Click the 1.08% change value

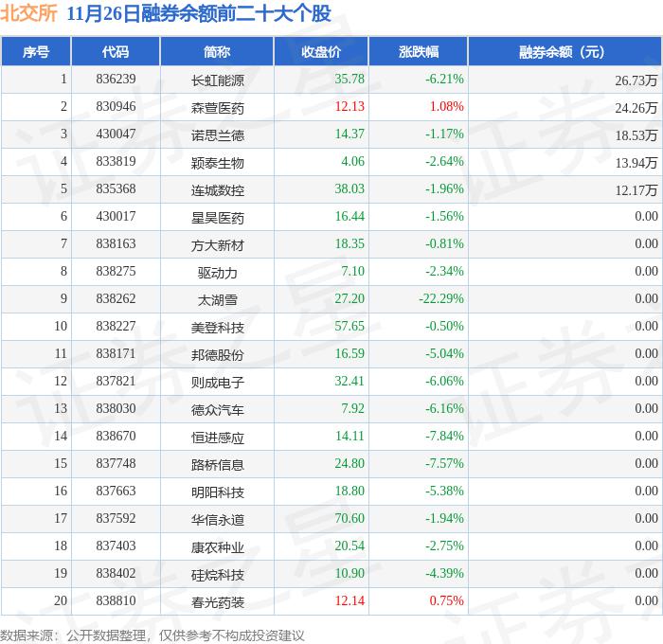click(446, 106)
